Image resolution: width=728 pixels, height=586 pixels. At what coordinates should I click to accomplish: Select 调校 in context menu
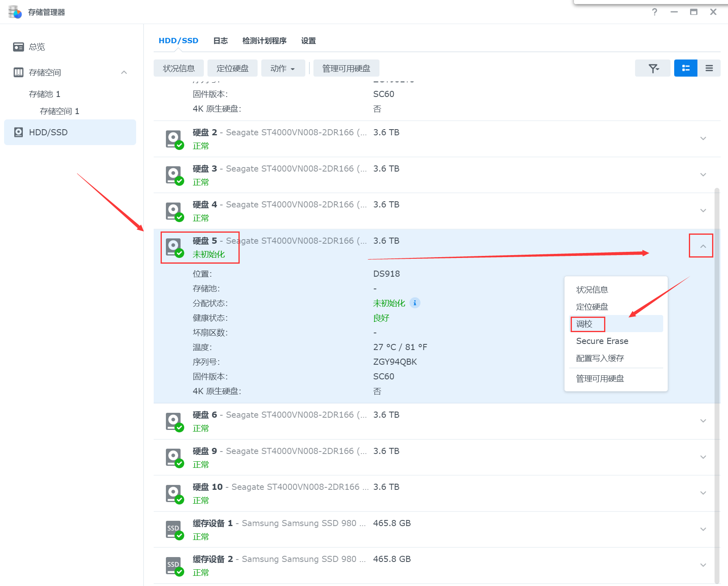(585, 324)
